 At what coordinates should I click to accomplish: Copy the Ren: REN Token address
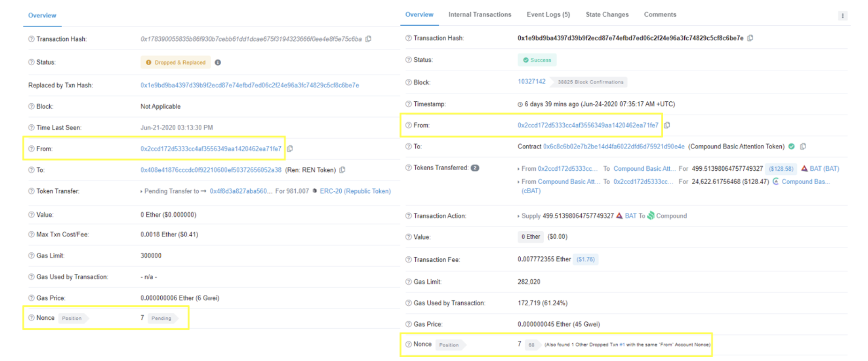click(x=342, y=170)
